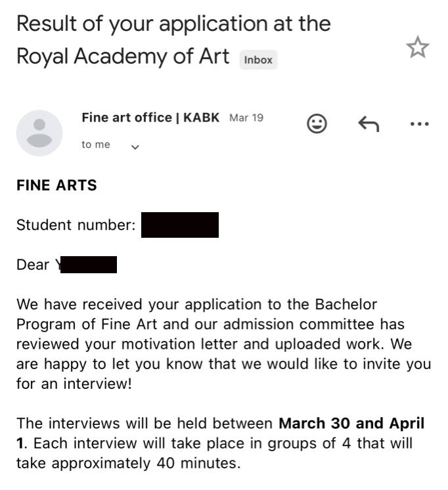The height and width of the screenshot is (490, 448).
Task: Tap the email subject title
Action: pyautogui.click(x=173, y=40)
